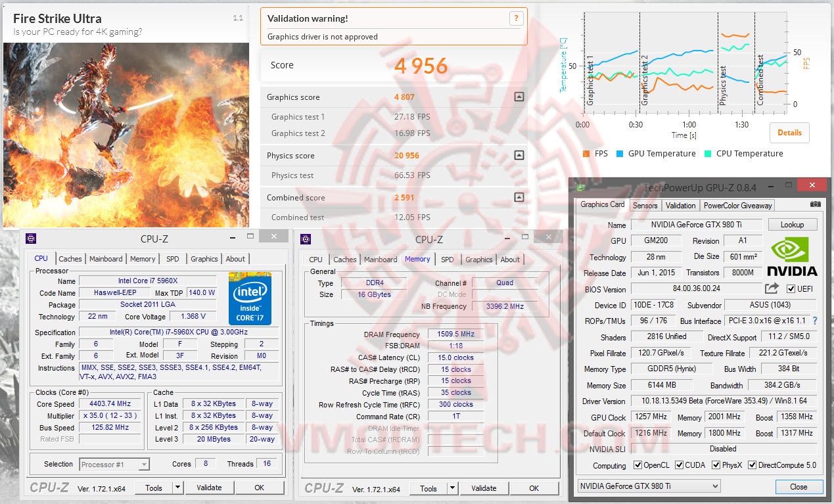Click the Driver Version field in GPU-Z
Screen dimensions: 834x504
coord(724,401)
